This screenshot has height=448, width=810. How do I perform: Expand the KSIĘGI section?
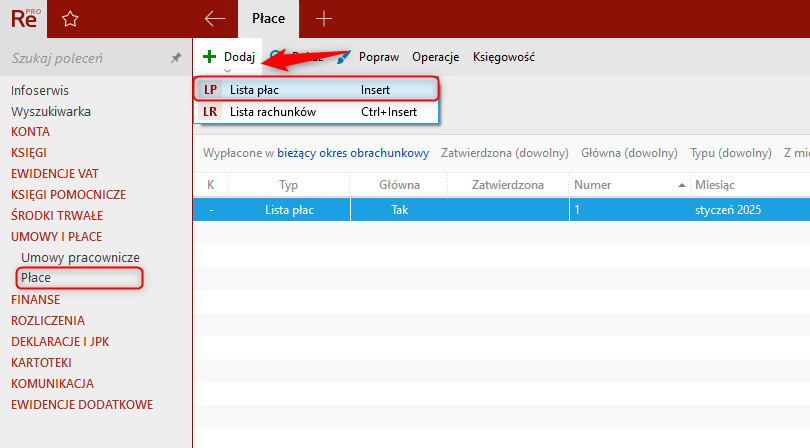(29, 153)
